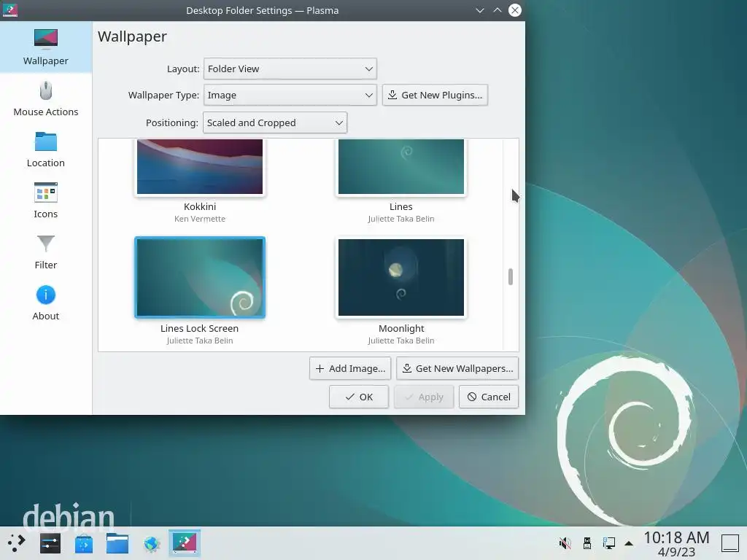Maximize the Desktop Folder Settings window

tap(498, 10)
